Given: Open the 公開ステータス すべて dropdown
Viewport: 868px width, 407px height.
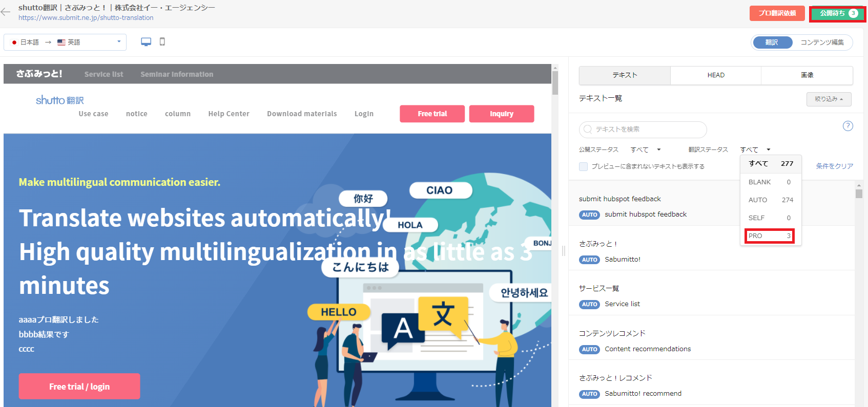Looking at the screenshot, I should 646,149.
